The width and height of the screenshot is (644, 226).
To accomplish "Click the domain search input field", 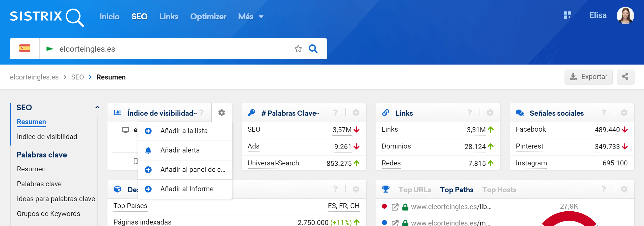I will pos(172,49).
